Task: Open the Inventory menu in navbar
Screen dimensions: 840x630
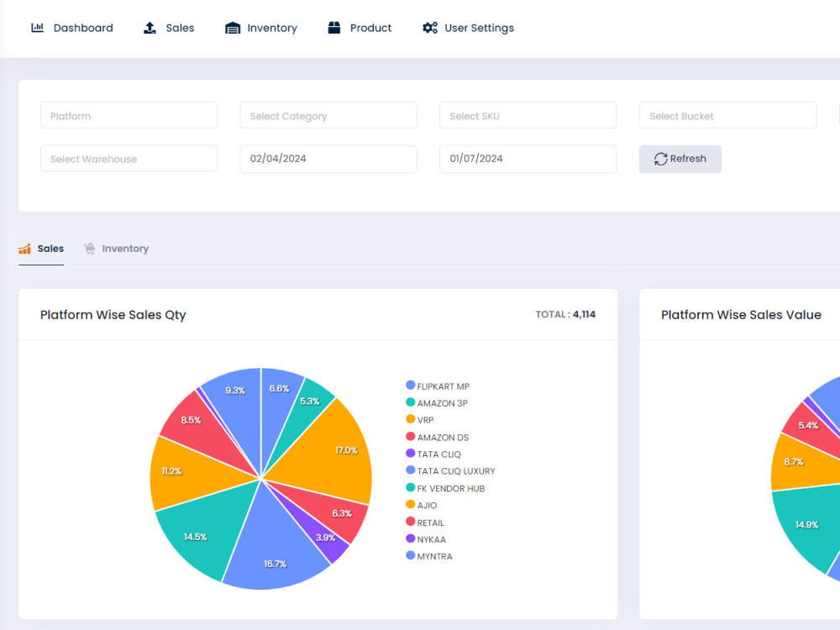Action: (261, 28)
